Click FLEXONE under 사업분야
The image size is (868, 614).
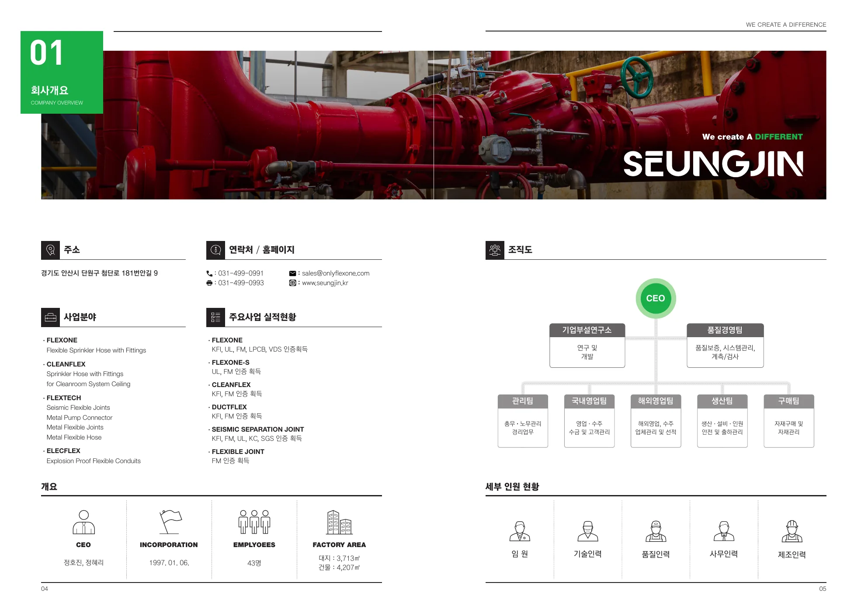(62, 340)
